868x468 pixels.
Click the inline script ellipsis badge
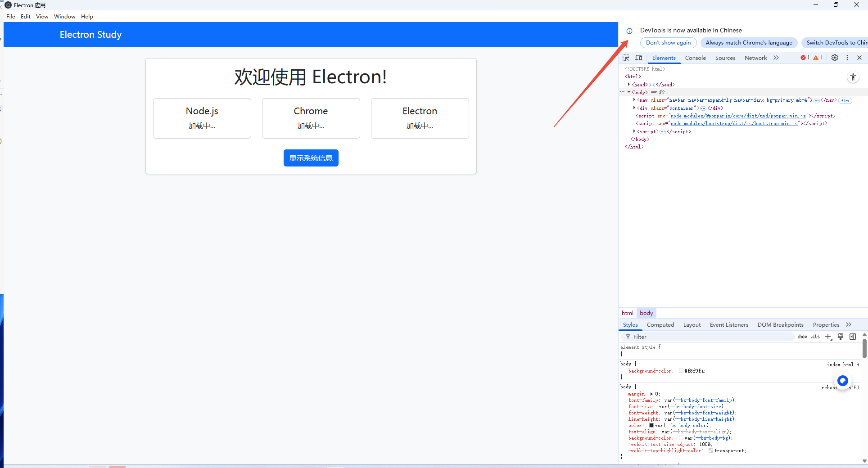point(663,132)
